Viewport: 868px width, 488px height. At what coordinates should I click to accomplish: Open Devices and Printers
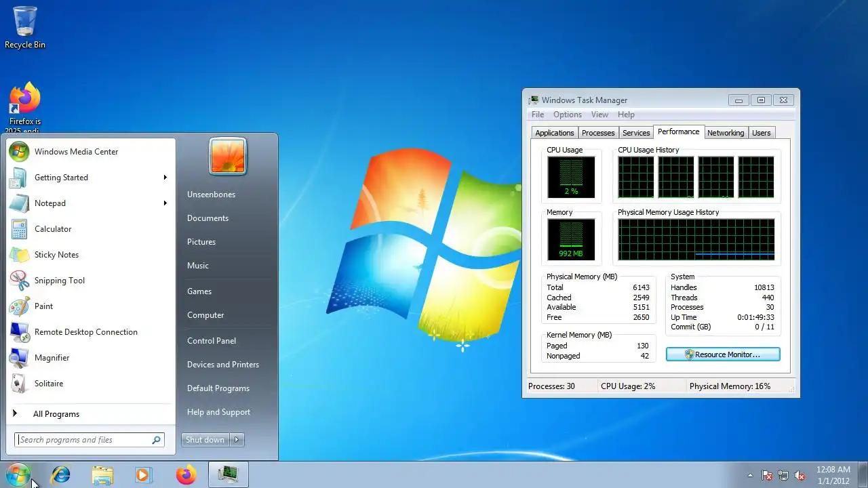pyautogui.click(x=223, y=365)
